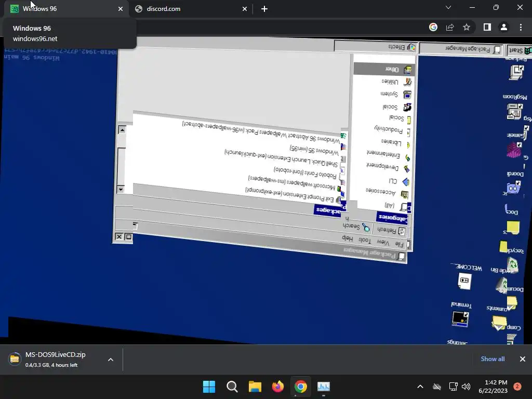Click scrollbar up arrow in package list
The height and width of the screenshot is (399, 532).
pos(122,129)
